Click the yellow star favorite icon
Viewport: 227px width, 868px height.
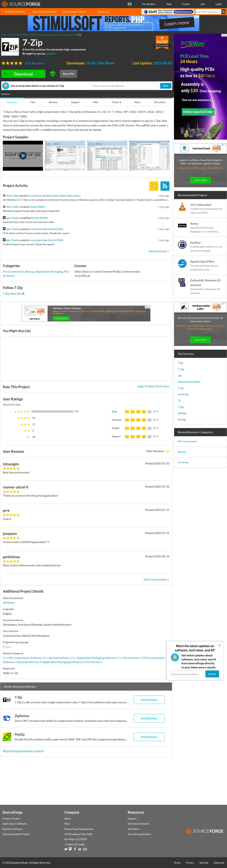click(x=154, y=186)
